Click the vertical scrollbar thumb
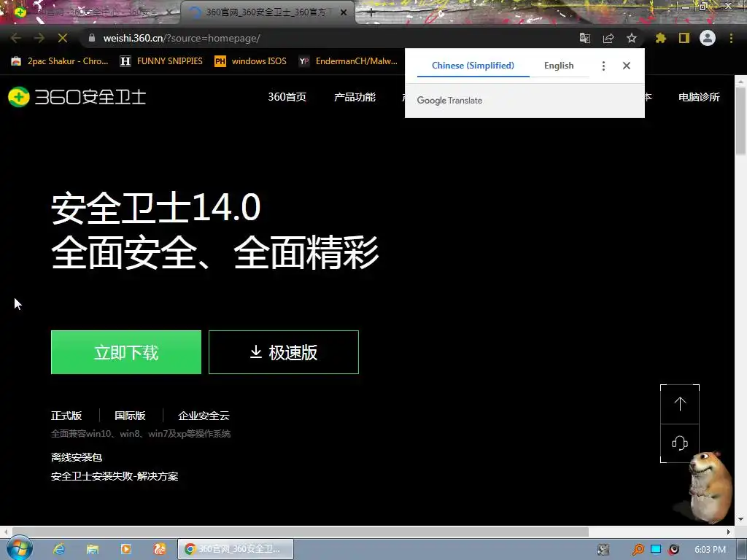 [741, 121]
